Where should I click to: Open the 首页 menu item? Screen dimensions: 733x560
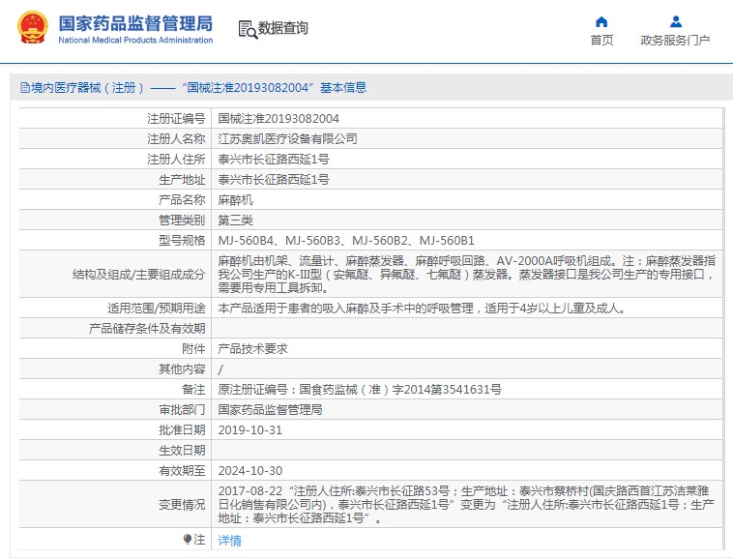click(x=601, y=41)
